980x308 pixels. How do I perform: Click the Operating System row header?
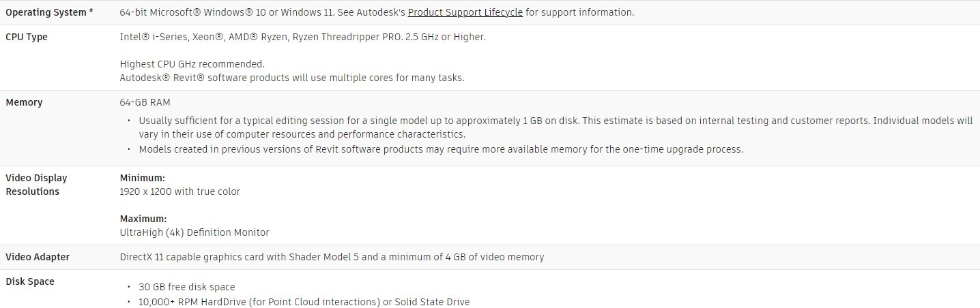click(49, 12)
